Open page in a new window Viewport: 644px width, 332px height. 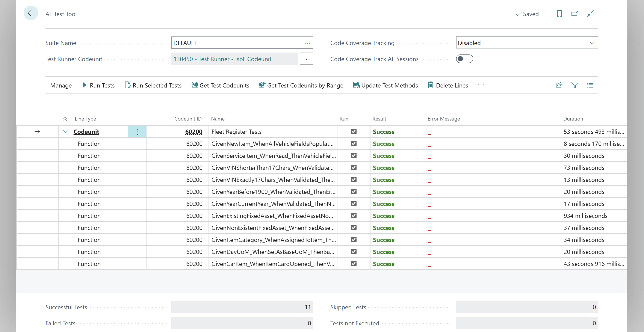pyautogui.click(x=574, y=14)
